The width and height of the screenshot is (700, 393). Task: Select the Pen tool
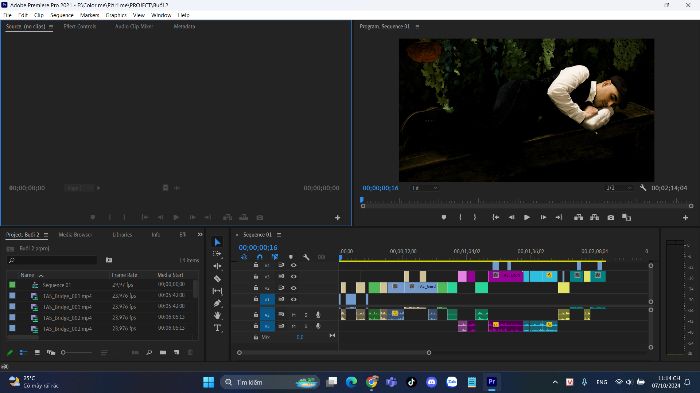pos(217,303)
